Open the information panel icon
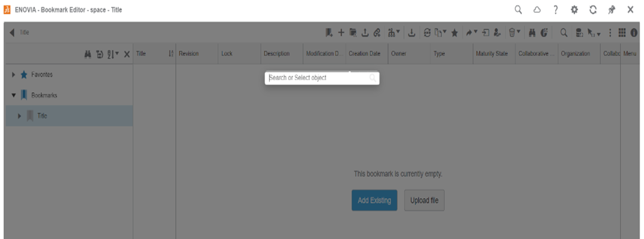Viewport: 644px width, 239px height. pyautogui.click(x=634, y=33)
